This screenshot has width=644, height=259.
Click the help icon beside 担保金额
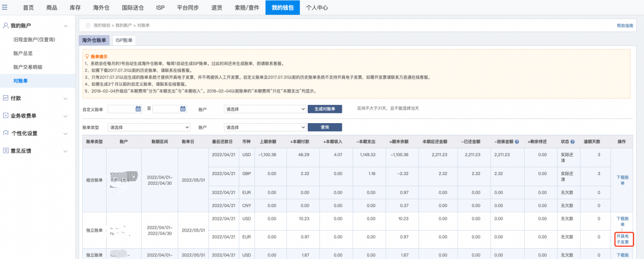517,141
